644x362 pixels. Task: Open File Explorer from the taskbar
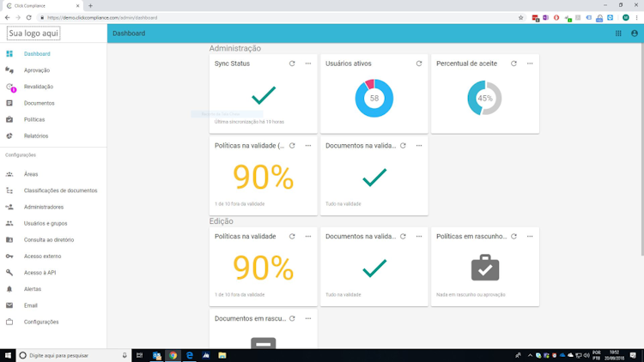222,355
